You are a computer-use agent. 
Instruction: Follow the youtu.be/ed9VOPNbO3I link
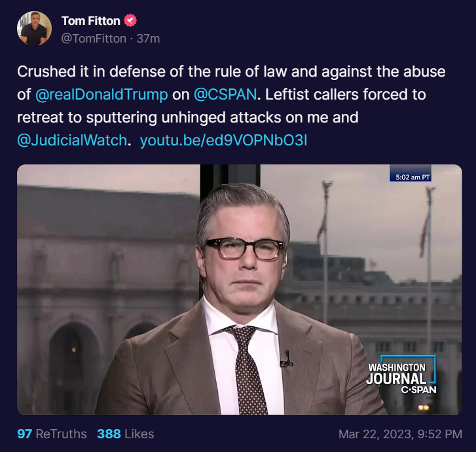[x=224, y=140]
